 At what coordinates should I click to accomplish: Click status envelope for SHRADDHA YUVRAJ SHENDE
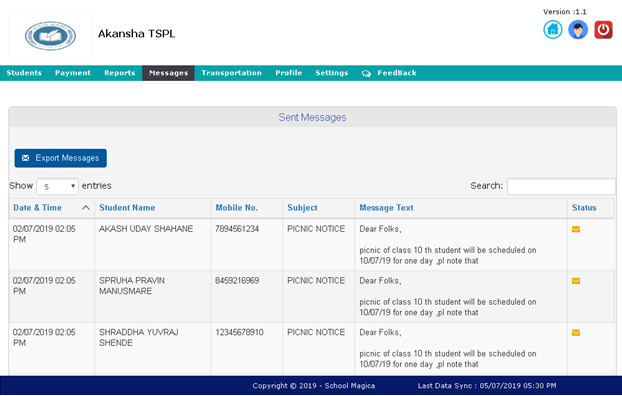[x=576, y=333]
